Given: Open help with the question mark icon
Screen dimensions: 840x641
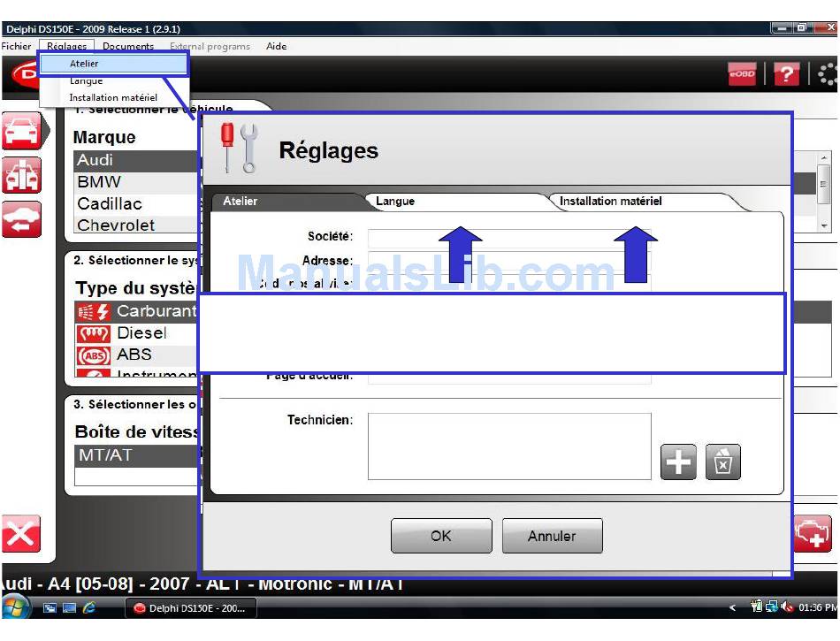Looking at the screenshot, I should (x=786, y=74).
